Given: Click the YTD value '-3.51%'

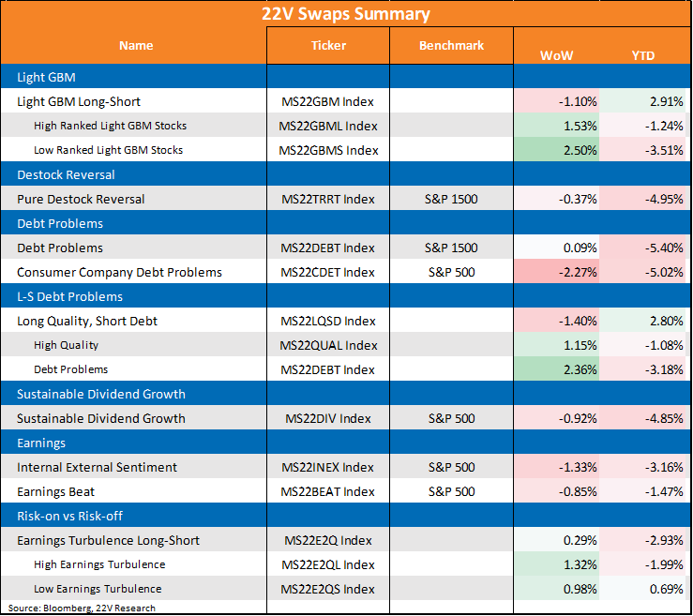Looking at the screenshot, I should point(664,150).
